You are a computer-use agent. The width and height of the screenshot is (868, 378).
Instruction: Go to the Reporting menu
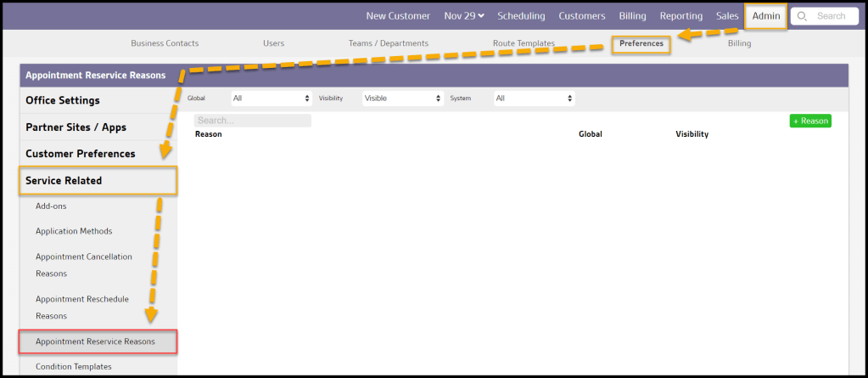coord(680,16)
